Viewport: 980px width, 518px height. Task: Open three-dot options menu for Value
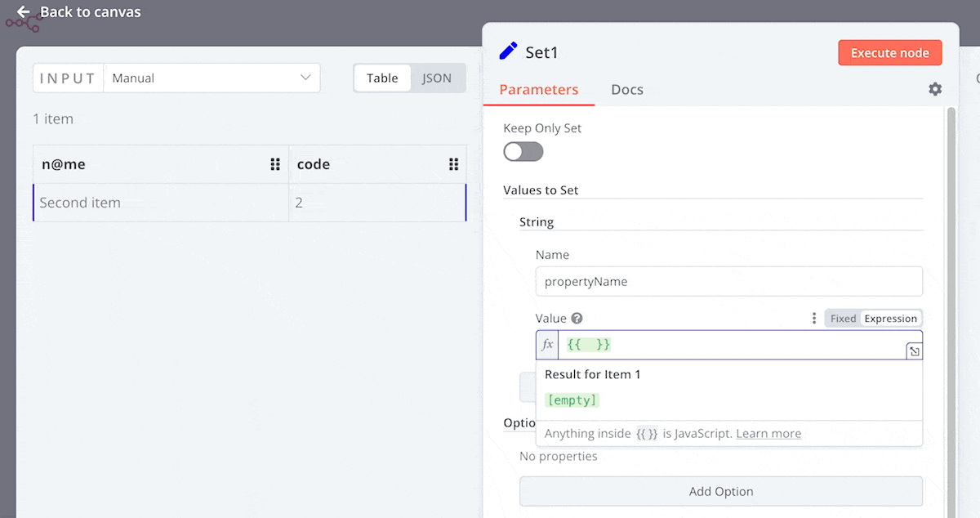[x=813, y=319]
